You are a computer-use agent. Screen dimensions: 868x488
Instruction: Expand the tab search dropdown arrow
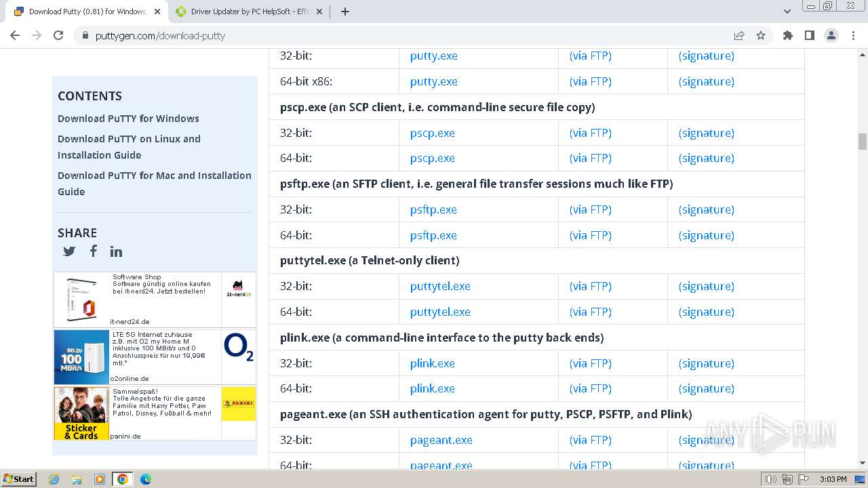787,12
